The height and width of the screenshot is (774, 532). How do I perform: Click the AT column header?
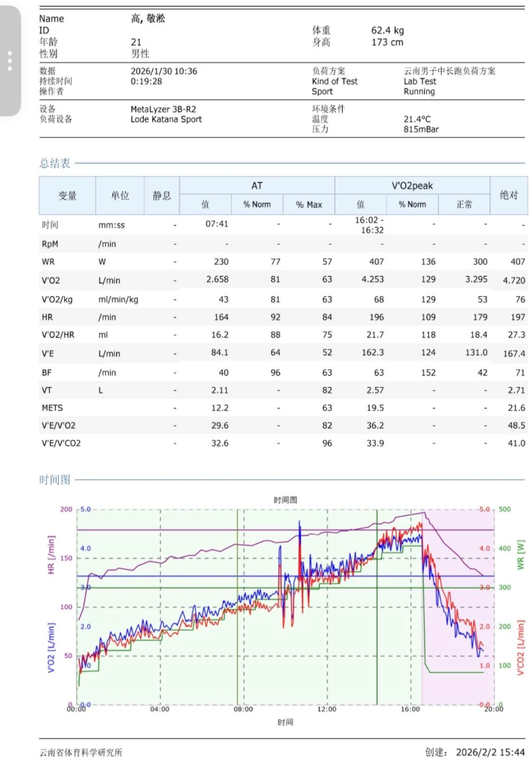click(x=257, y=186)
